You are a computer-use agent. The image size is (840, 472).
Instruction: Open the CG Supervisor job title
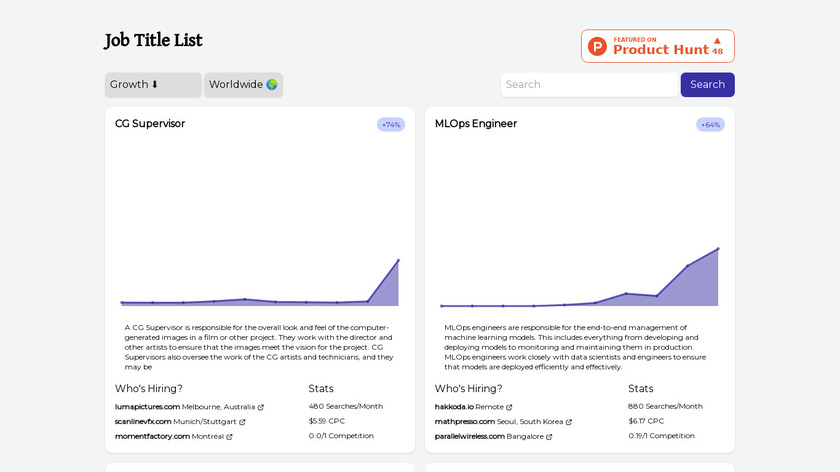click(150, 124)
